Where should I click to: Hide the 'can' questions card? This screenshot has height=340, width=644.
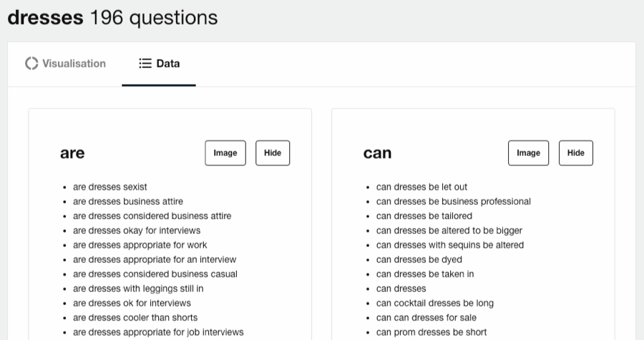[x=576, y=153]
